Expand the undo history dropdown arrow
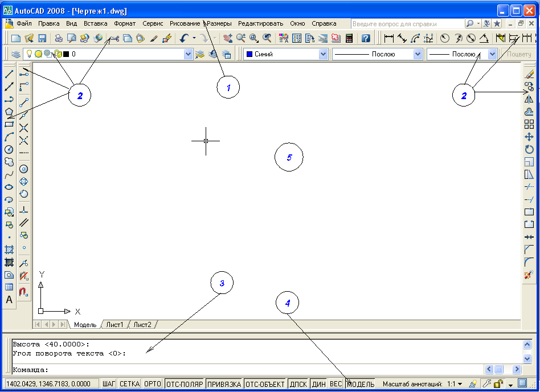This screenshot has width=540, height=392. coord(194,38)
